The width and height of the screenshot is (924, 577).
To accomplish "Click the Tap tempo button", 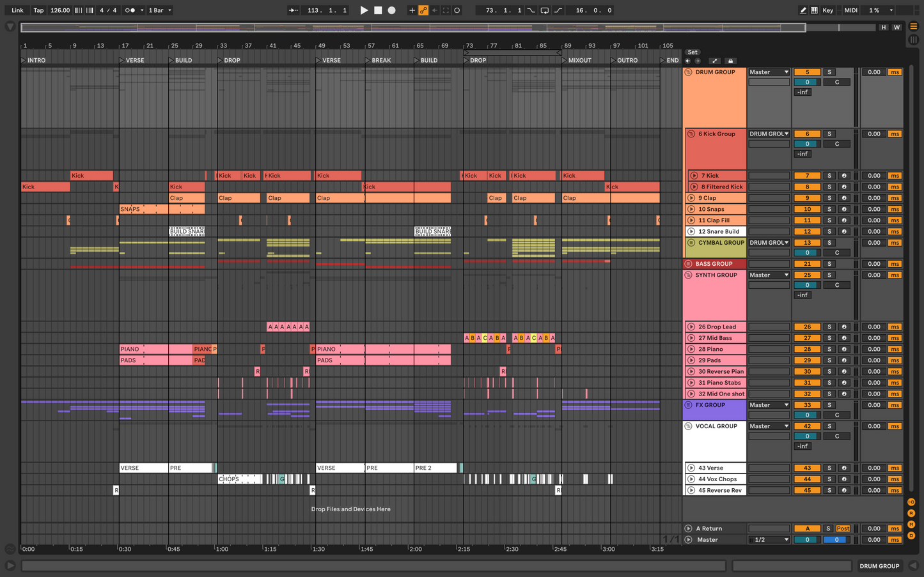I will click(38, 10).
